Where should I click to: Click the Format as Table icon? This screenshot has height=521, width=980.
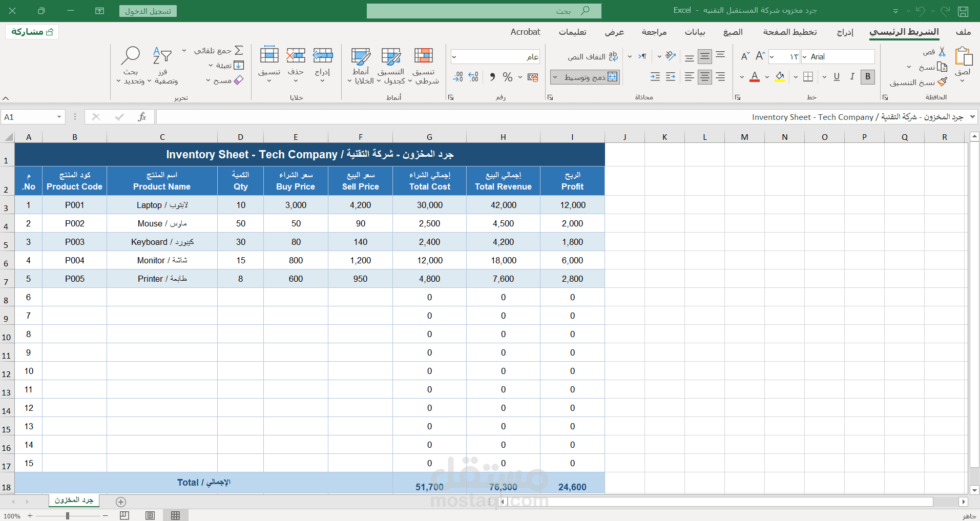click(391, 56)
